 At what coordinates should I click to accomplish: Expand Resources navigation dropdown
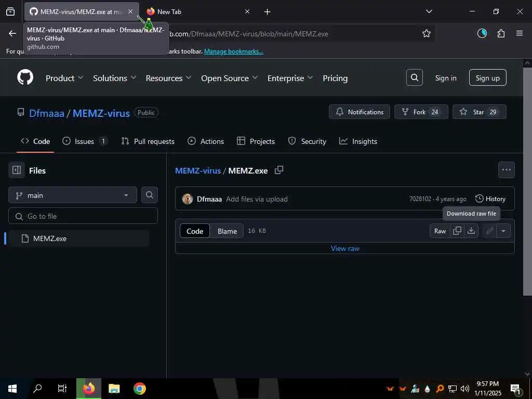pyautogui.click(x=169, y=78)
